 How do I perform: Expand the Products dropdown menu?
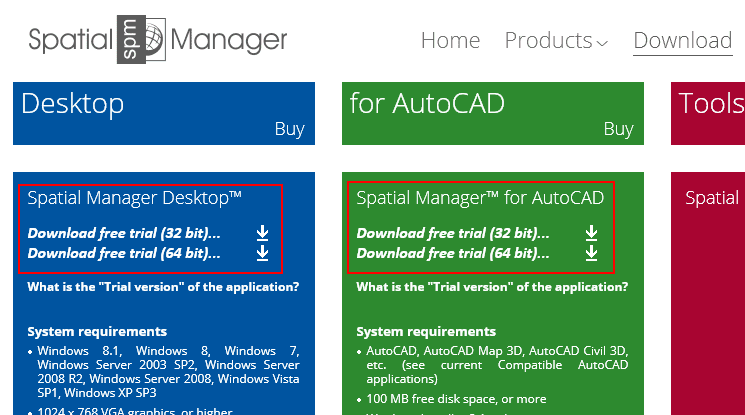tap(556, 40)
